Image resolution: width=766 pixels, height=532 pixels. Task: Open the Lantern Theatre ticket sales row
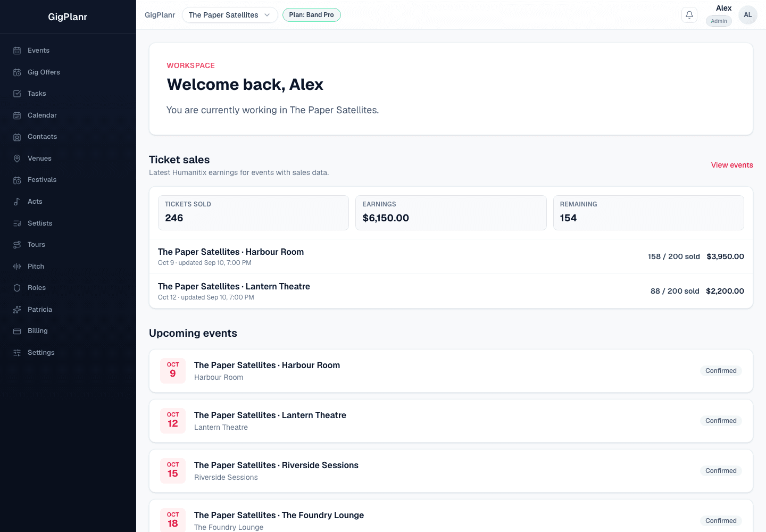pyautogui.click(x=451, y=291)
